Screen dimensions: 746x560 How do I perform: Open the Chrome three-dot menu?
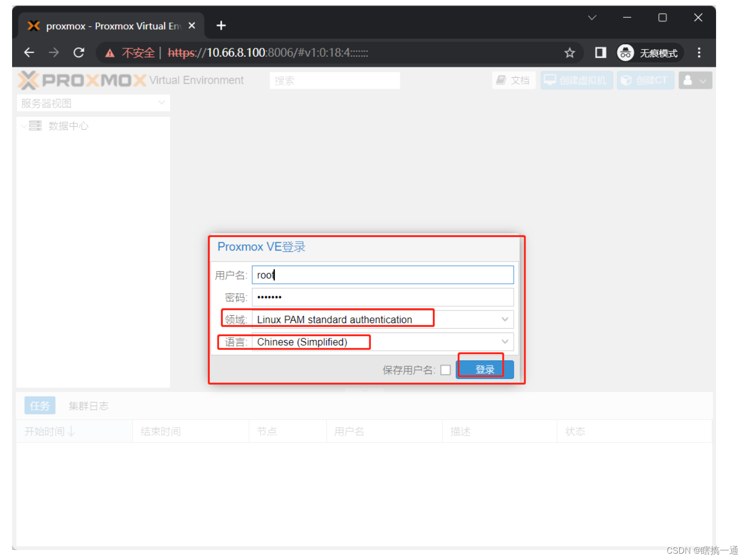699,53
